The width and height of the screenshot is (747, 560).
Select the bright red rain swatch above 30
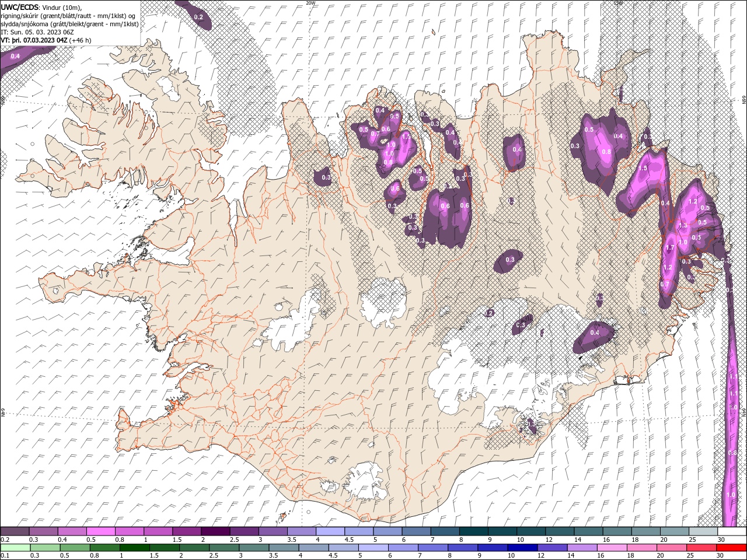tap(732, 548)
